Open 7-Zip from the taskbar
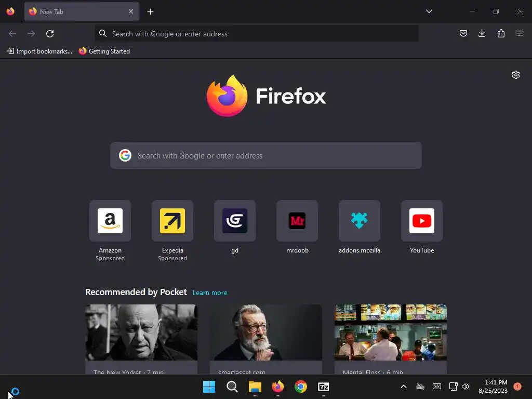This screenshot has height=399, width=532. pos(324,387)
